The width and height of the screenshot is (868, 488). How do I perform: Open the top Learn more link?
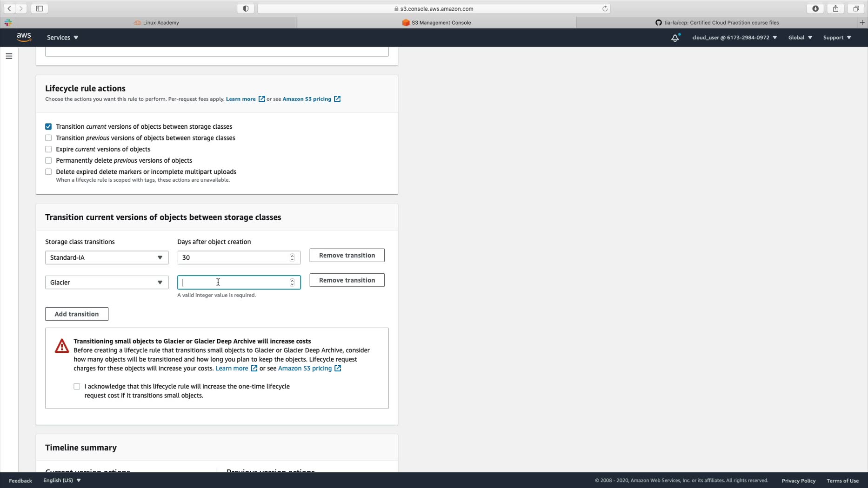[x=240, y=99]
